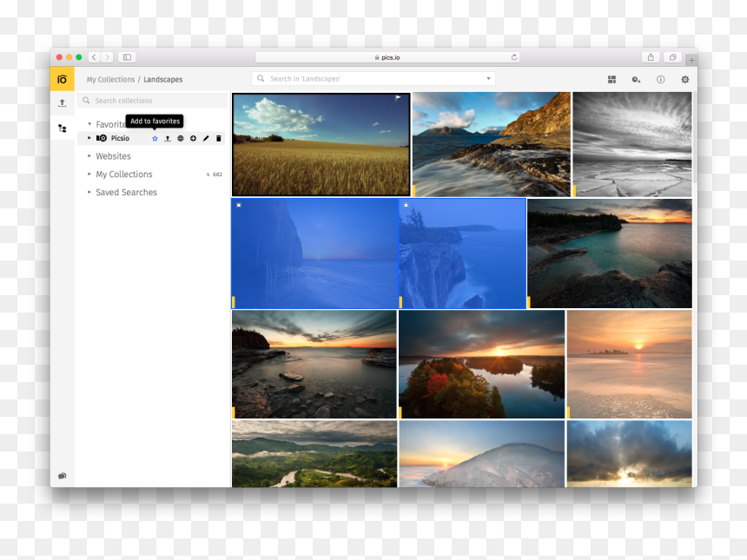Upload files to the Picsio collection
Screen dimensions: 747x560
click(168, 139)
